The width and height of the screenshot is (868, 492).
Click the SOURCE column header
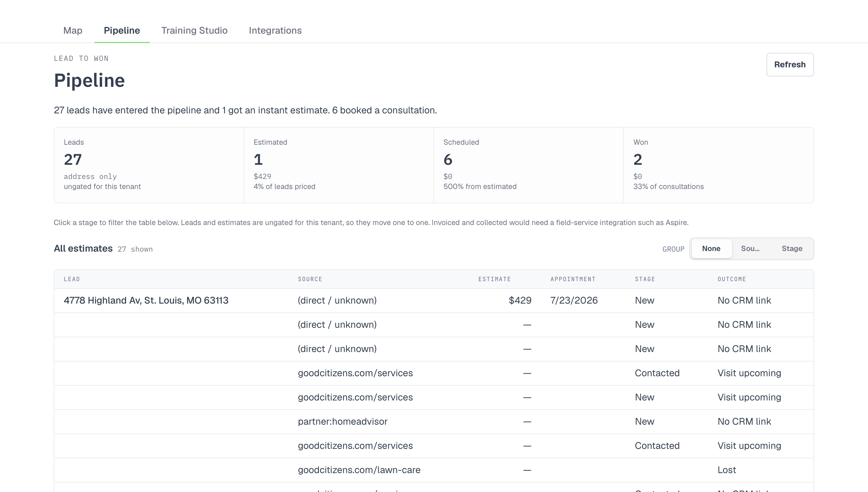coord(310,279)
